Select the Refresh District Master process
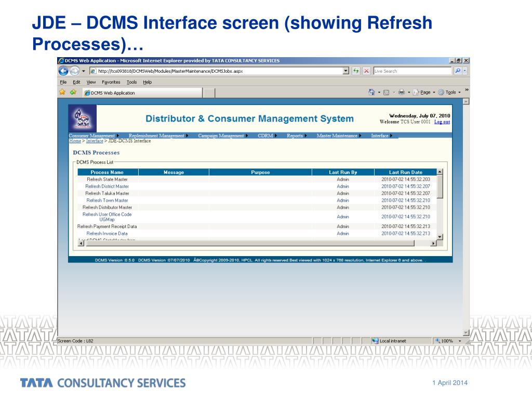 (x=107, y=187)
